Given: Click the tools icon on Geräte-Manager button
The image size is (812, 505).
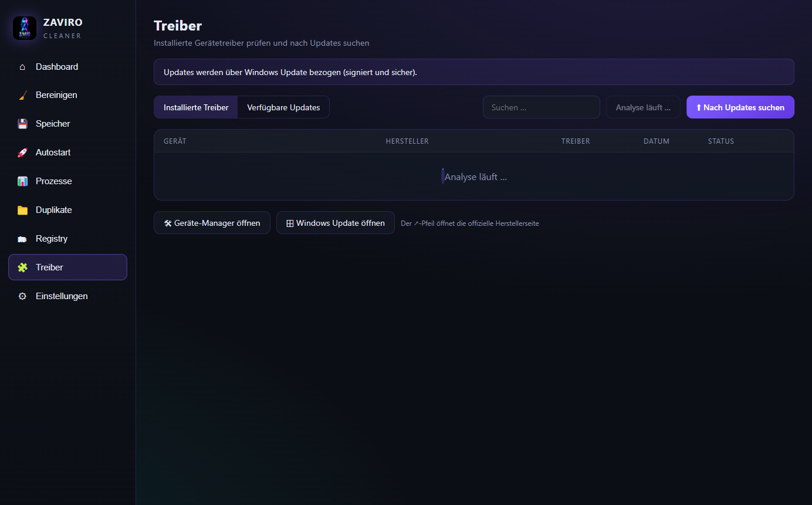Looking at the screenshot, I should (168, 223).
